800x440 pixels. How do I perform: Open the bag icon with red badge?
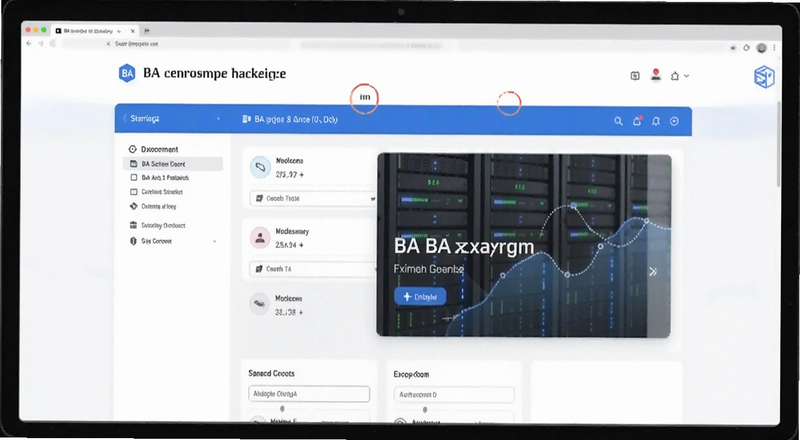click(x=637, y=120)
